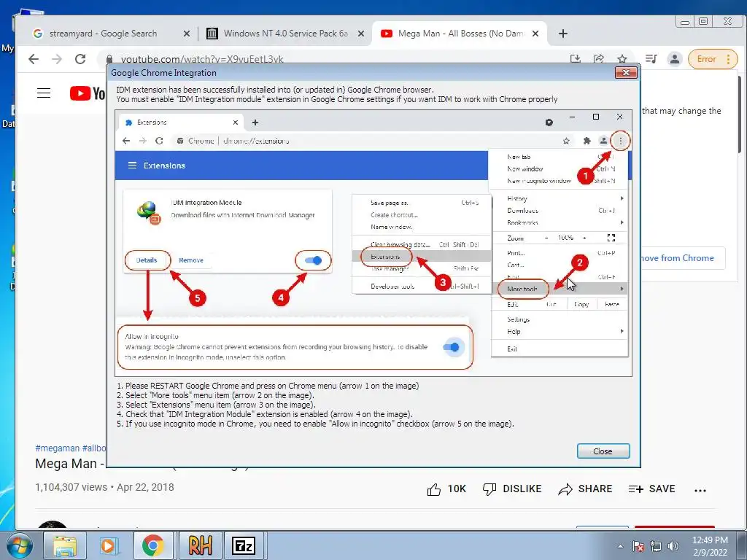Click SHARE under the video
Viewport: 747px width, 560px height.
coord(585,489)
